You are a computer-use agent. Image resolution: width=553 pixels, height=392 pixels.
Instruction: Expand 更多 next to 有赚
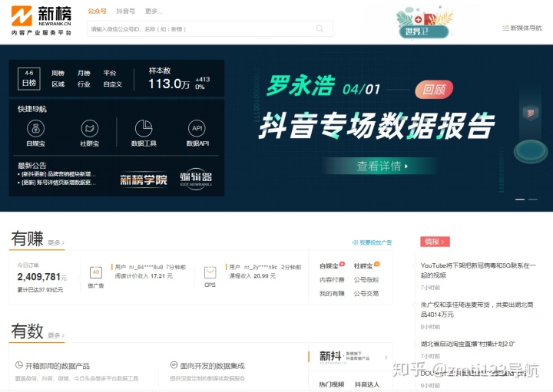56,242
